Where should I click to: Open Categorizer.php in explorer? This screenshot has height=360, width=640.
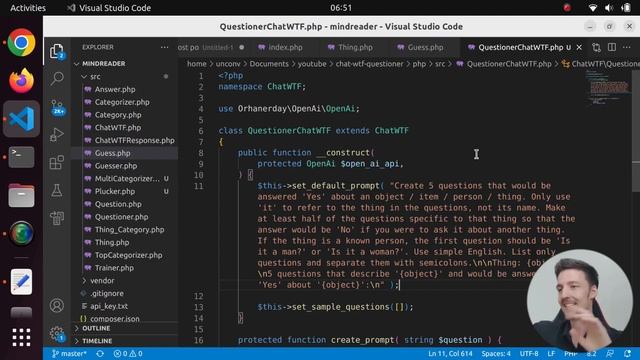[122, 102]
